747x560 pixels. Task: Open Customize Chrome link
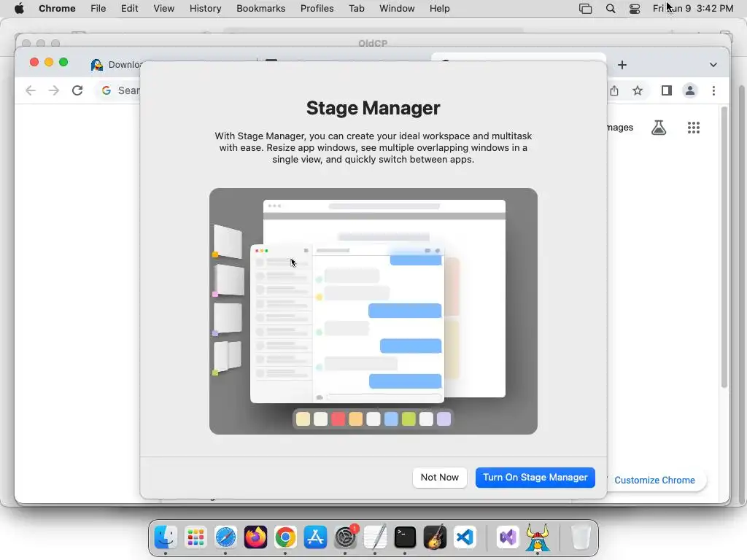654,480
